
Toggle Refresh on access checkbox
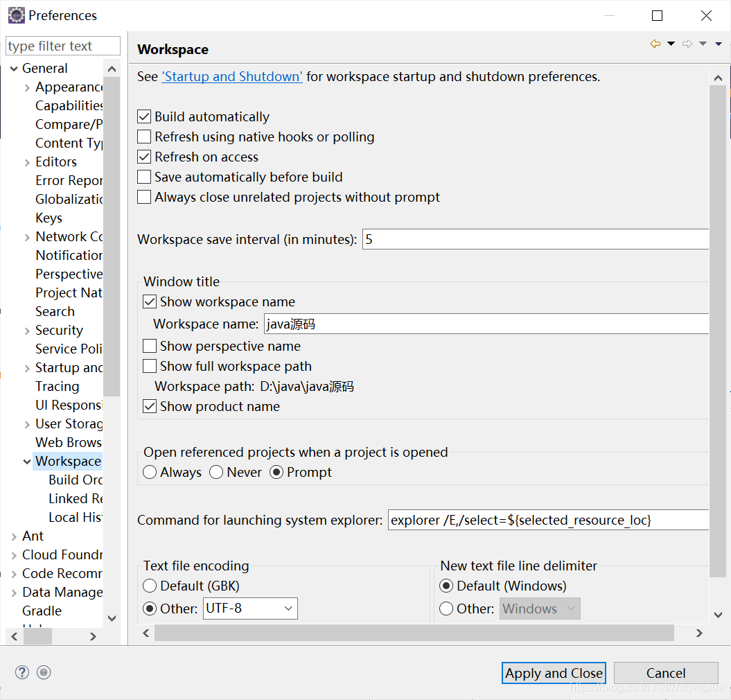coord(144,157)
